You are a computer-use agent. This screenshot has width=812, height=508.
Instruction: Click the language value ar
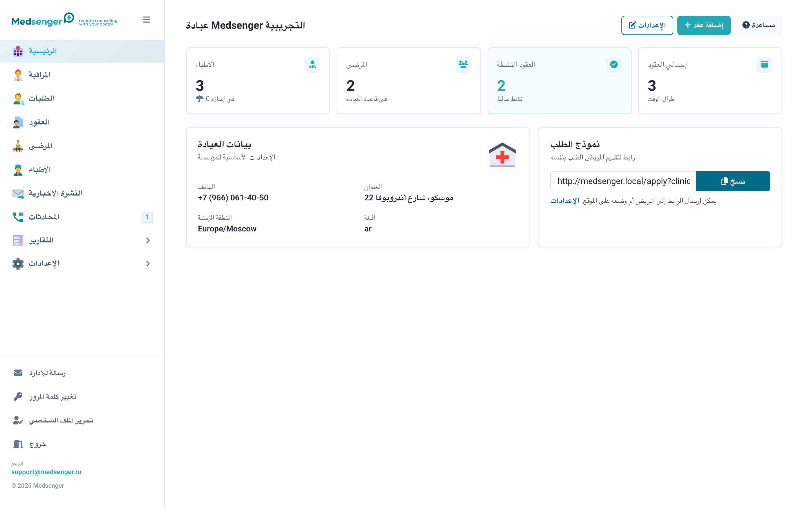click(x=368, y=229)
